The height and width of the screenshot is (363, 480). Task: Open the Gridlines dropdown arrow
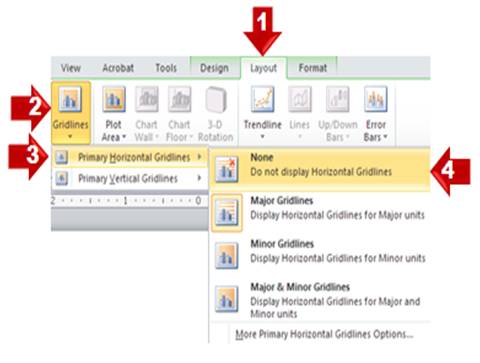[70, 136]
